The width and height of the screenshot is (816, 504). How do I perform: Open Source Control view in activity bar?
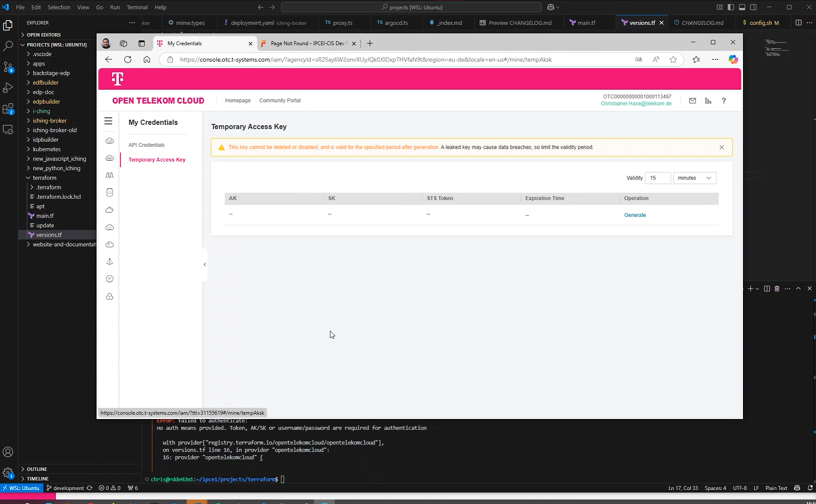click(8, 67)
